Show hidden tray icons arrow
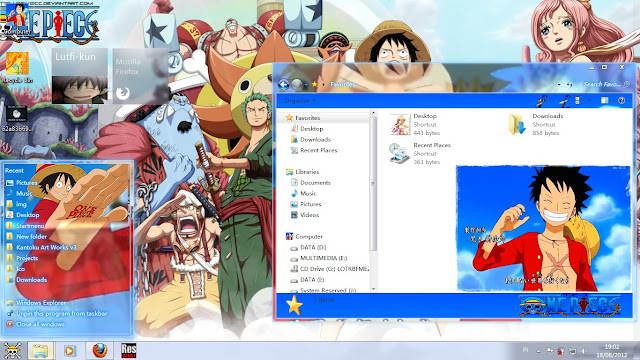640x360 pixels. tap(538, 351)
